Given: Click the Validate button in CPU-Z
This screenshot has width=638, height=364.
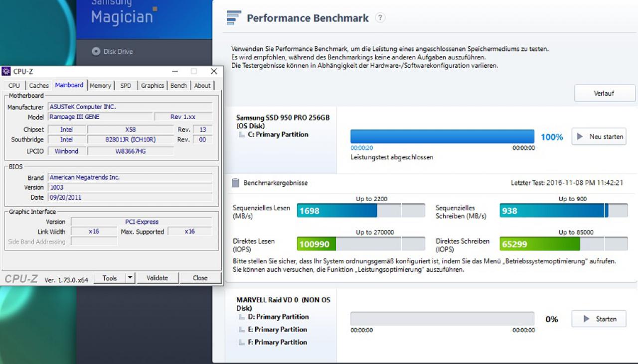Looking at the screenshot, I should tap(158, 278).
